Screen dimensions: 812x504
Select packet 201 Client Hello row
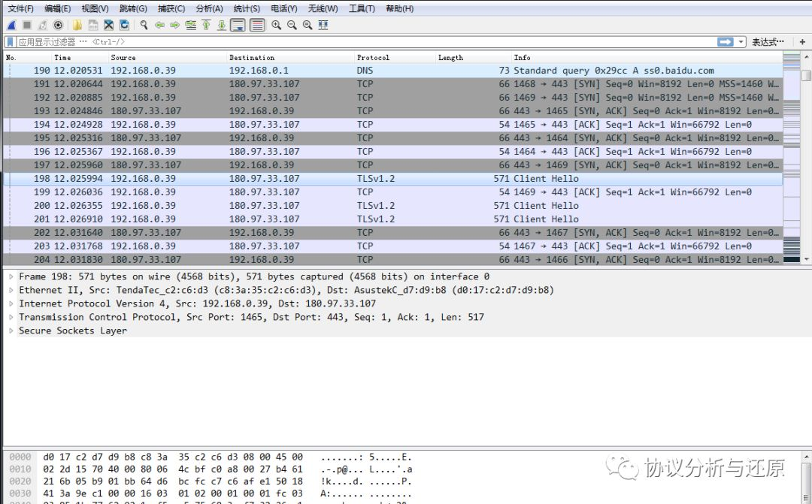pos(393,219)
